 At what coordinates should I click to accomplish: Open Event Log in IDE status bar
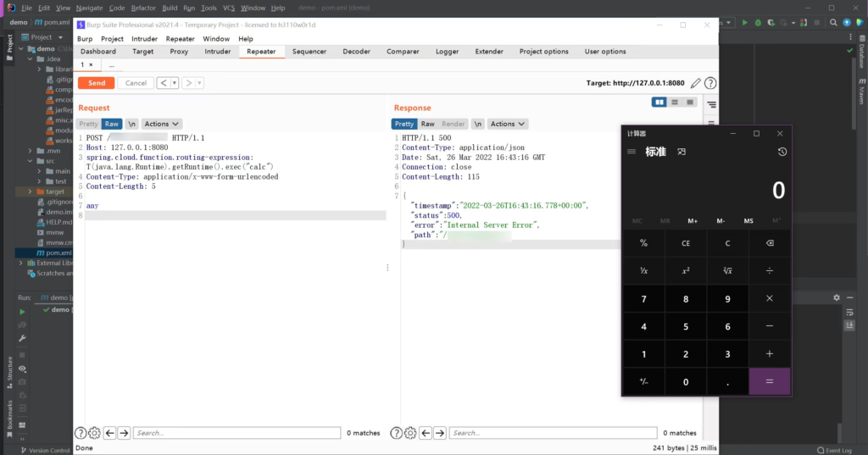835,450
